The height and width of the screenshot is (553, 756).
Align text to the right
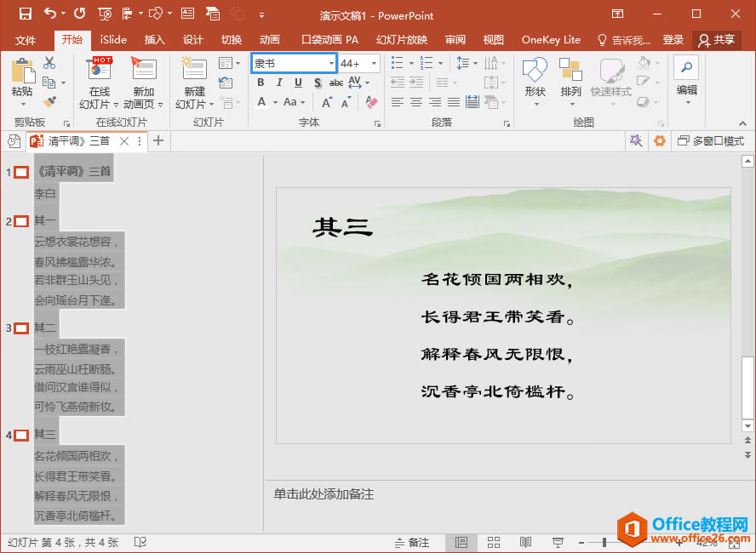point(435,102)
